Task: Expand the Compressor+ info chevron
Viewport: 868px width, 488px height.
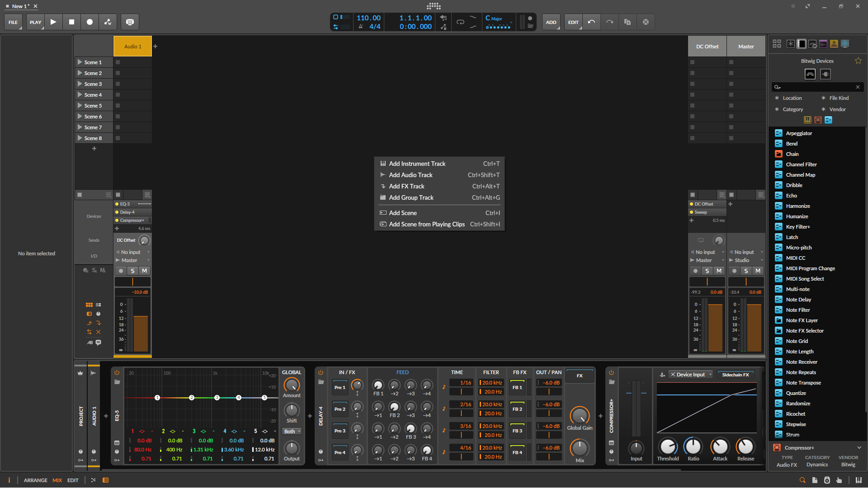Action: (x=859, y=448)
